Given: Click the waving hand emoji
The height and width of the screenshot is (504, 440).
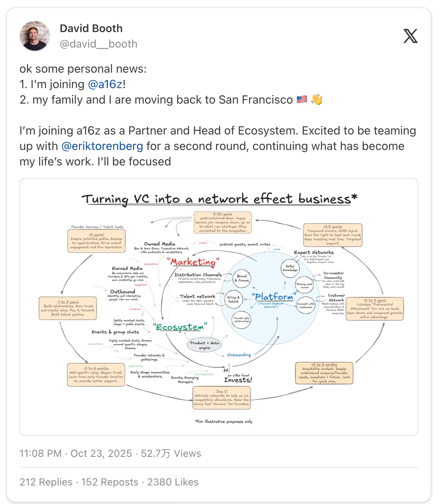Looking at the screenshot, I should click(317, 99).
